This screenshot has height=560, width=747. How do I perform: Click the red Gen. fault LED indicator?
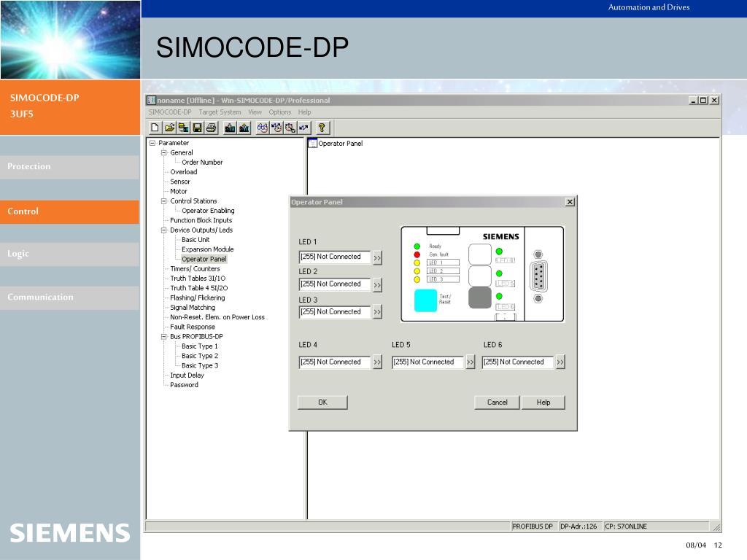tap(417, 254)
